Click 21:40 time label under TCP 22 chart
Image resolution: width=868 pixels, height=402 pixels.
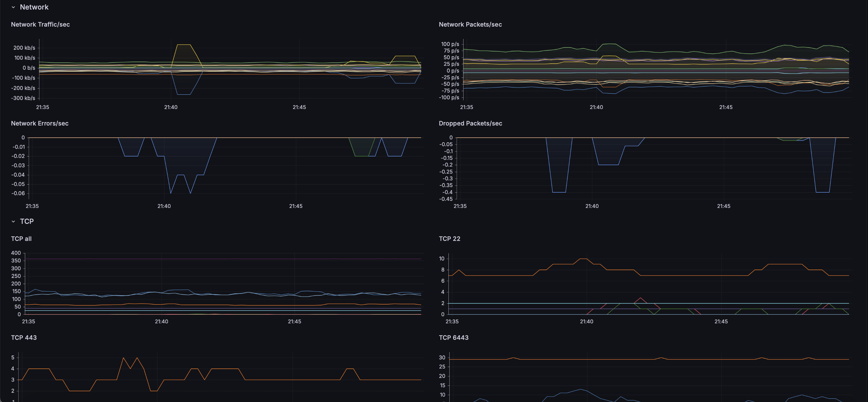(x=586, y=322)
